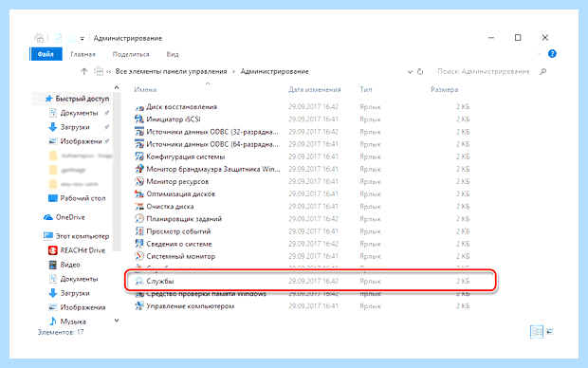Viewport: 588px width, 368px height.
Task: Select the Вид ribbon tab
Action: [173, 54]
